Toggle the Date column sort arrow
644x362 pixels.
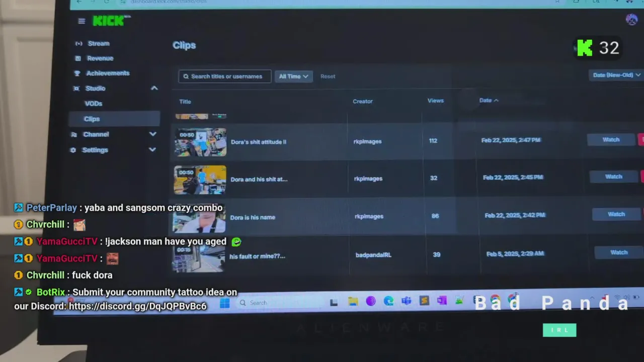pos(496,101)
